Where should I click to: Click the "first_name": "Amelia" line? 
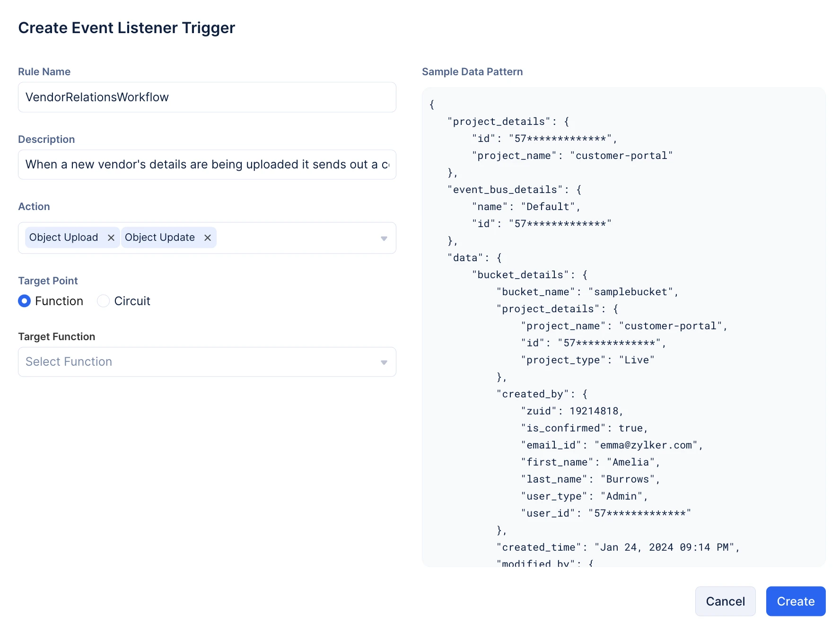click(591, 462)
